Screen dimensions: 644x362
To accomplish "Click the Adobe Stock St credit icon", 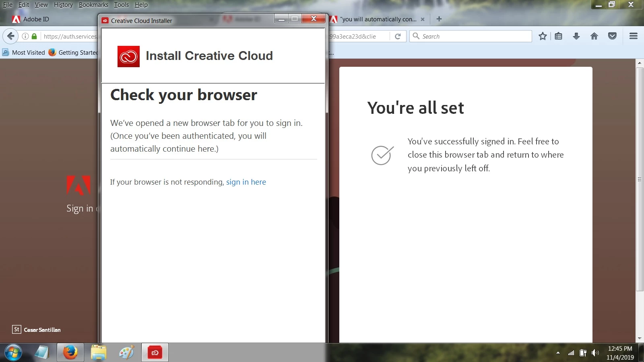I will click(17, 329).
